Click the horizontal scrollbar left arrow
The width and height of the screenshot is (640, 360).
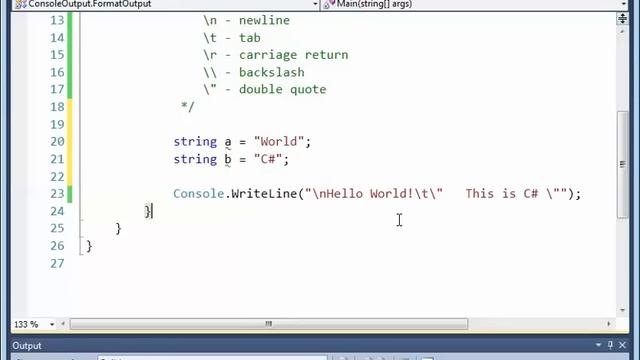click(x=63, y=324)
